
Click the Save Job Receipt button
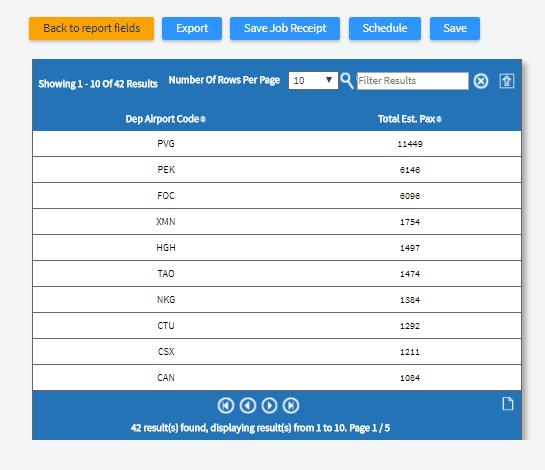tap(285, 29)
